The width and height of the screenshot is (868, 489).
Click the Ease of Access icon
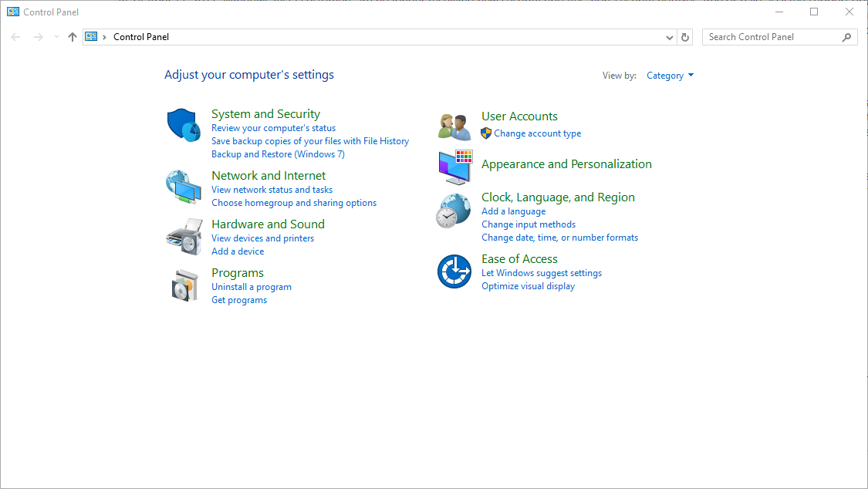(x=454, y=271)
